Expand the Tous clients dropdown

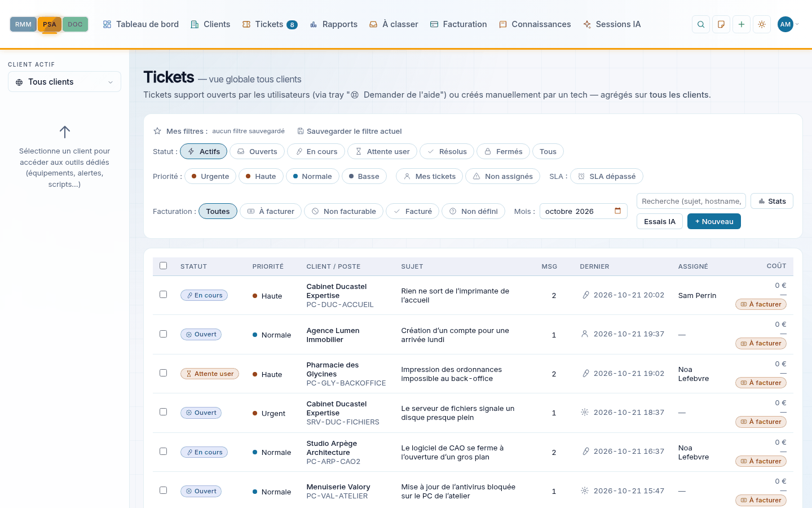pos(64,82)
